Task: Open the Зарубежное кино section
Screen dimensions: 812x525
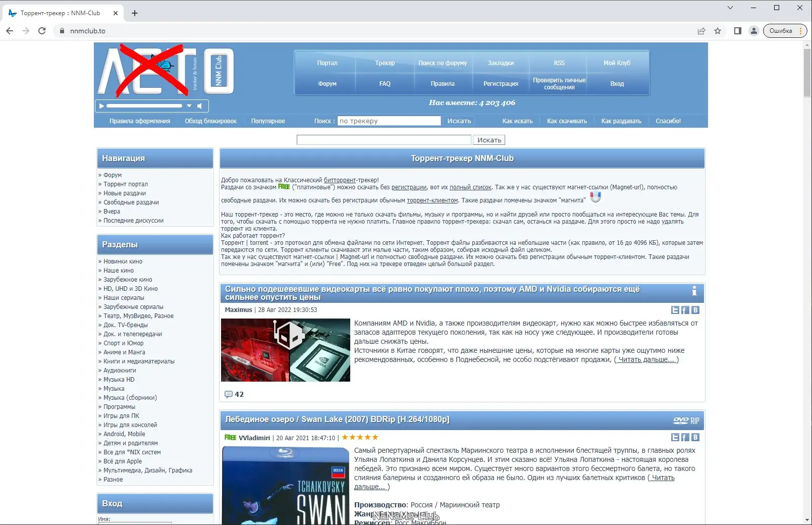Action: [128, 280]
